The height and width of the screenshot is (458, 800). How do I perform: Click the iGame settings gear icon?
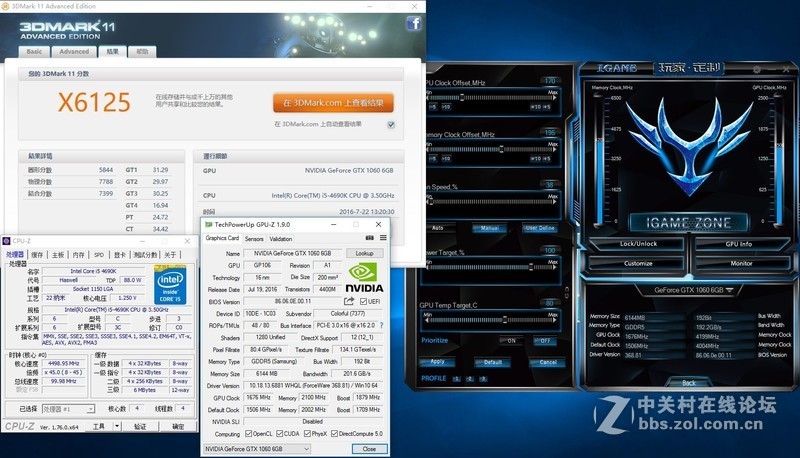(x=757, y=69)
